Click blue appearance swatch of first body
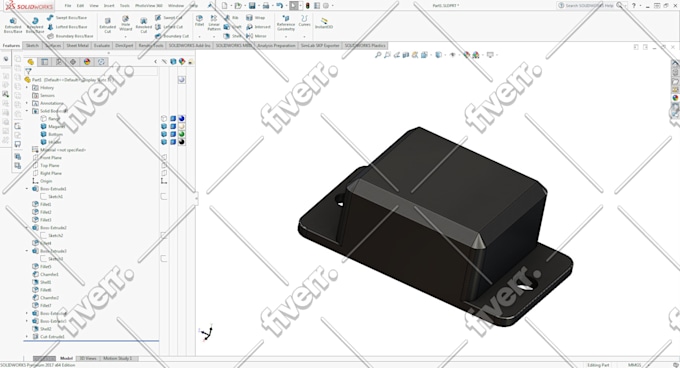Viewport: 680px width, 368px height. tap(181, 119)
